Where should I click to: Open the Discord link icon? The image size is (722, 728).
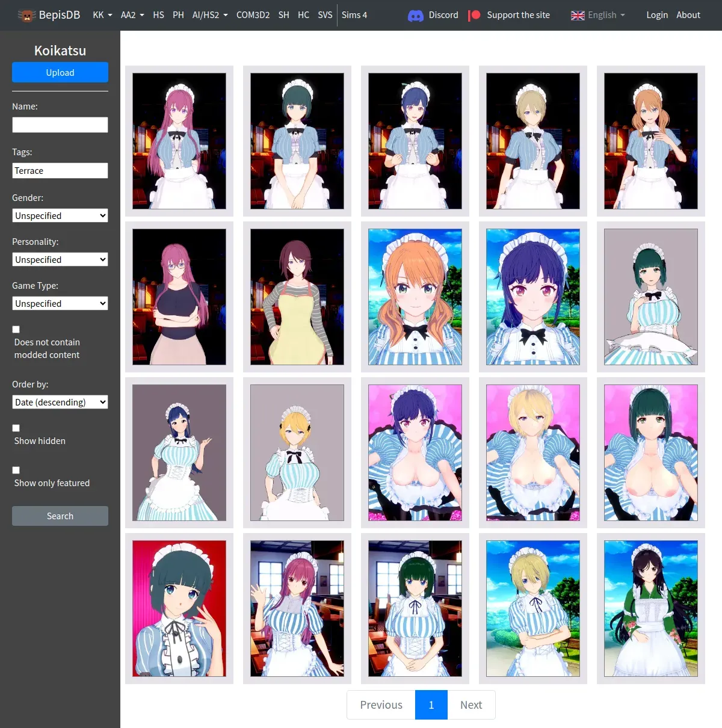tap(416, 16)
